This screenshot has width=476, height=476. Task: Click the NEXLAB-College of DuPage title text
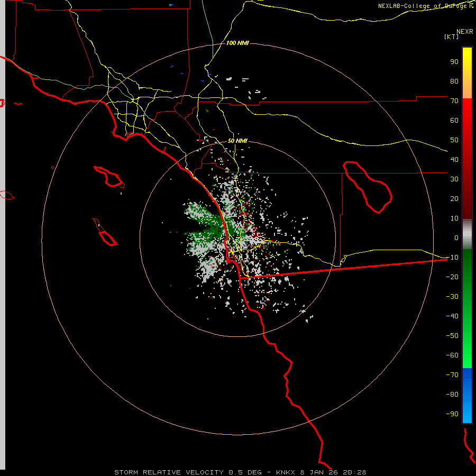426,6
